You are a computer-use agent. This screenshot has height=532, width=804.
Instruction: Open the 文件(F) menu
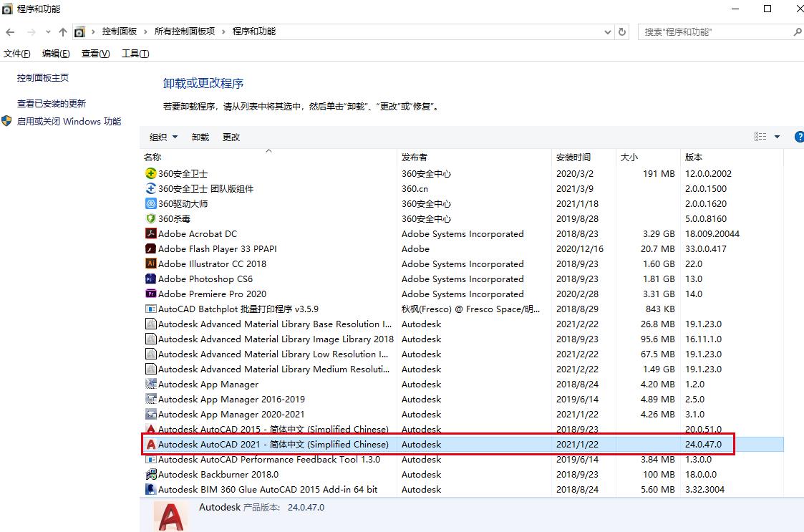tap(17, 54)
